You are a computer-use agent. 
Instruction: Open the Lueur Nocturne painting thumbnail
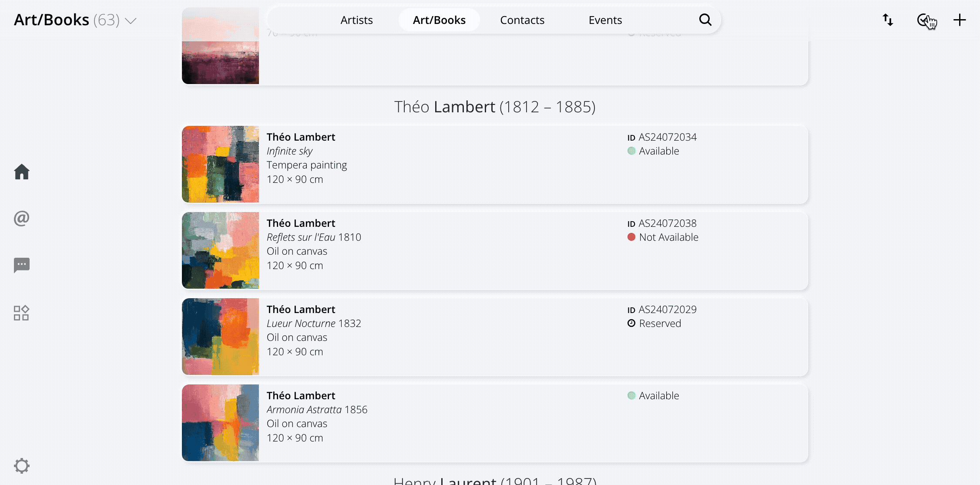click(220, 337)
